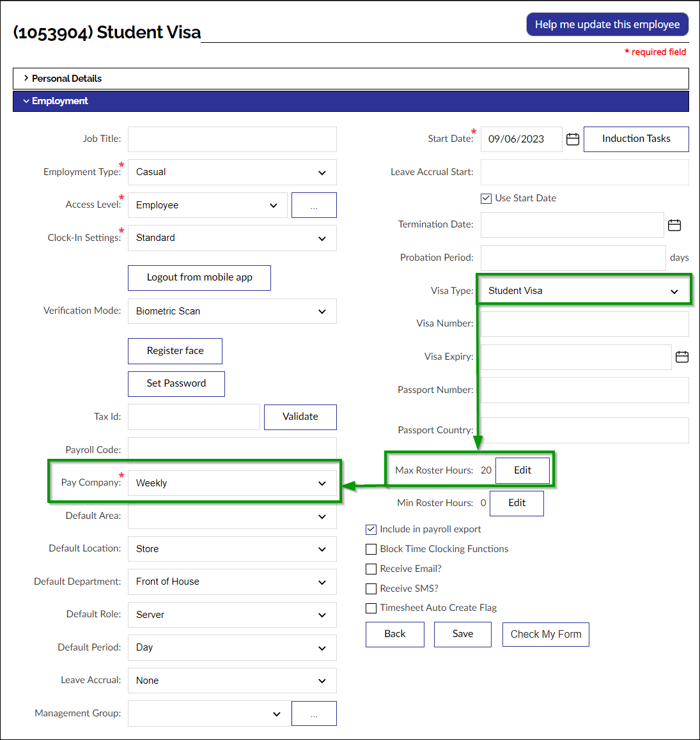Open the Start Date calendar picker
The width and height of the screenshot is (700, 740).
573,139
